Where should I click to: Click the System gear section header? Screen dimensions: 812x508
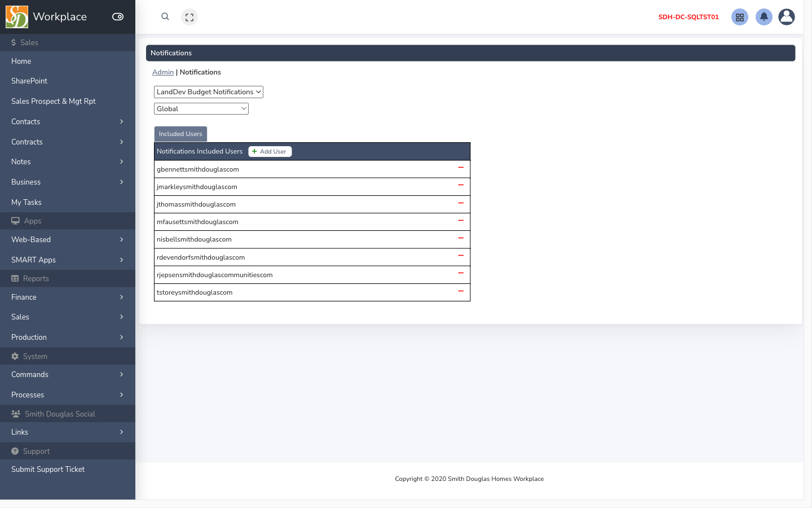click(68, 356)
